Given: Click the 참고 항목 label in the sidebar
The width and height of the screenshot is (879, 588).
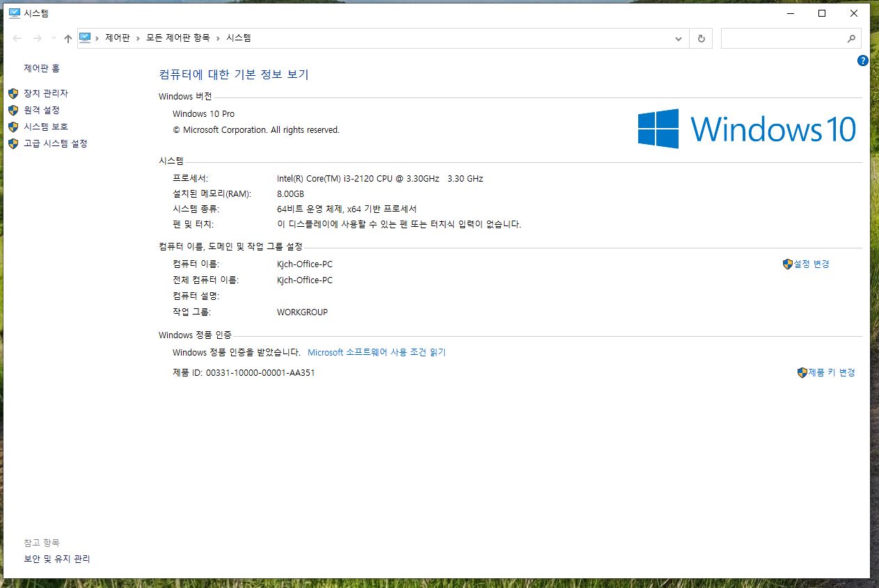Looking at the screenshot, I should [42, 543].
